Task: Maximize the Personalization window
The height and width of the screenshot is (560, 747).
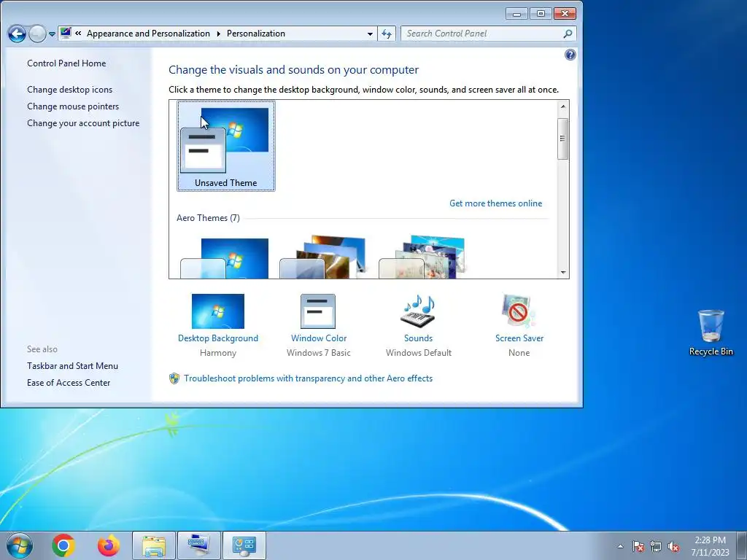Action: (x=541, y=13)
